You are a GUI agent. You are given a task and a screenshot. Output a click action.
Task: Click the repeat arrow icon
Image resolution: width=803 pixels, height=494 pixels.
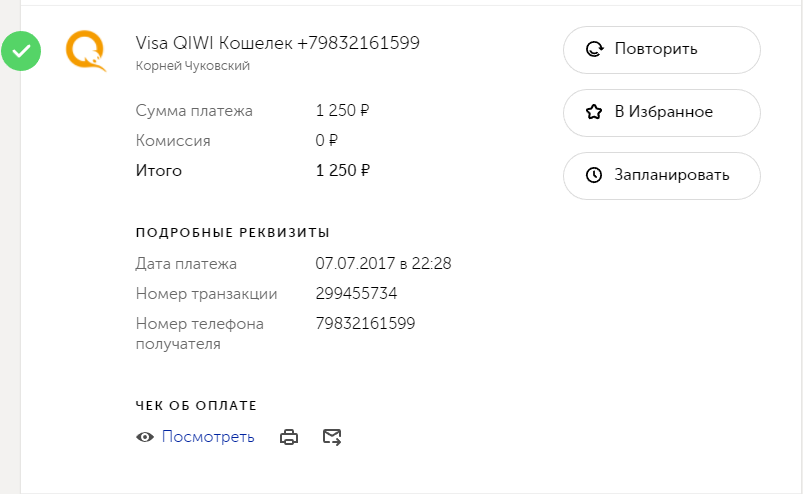[594, 49]
